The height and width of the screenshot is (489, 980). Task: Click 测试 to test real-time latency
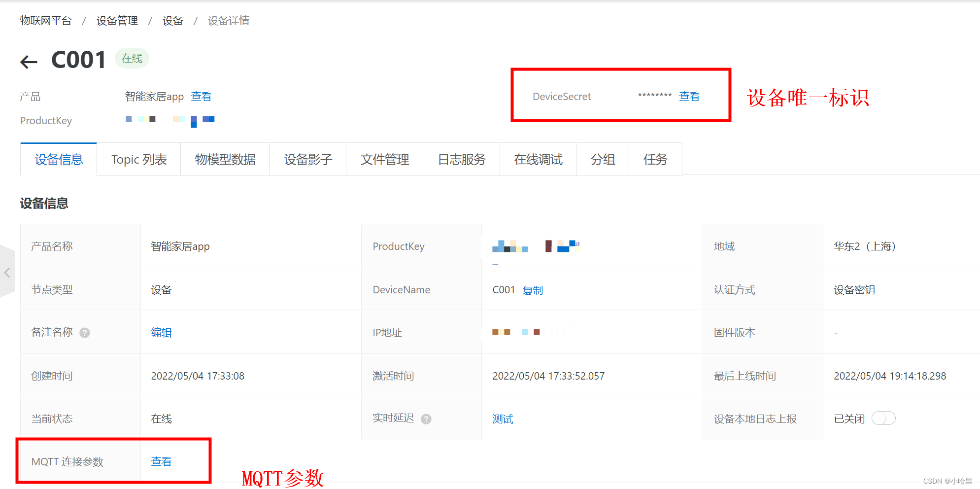coord(502,419)
